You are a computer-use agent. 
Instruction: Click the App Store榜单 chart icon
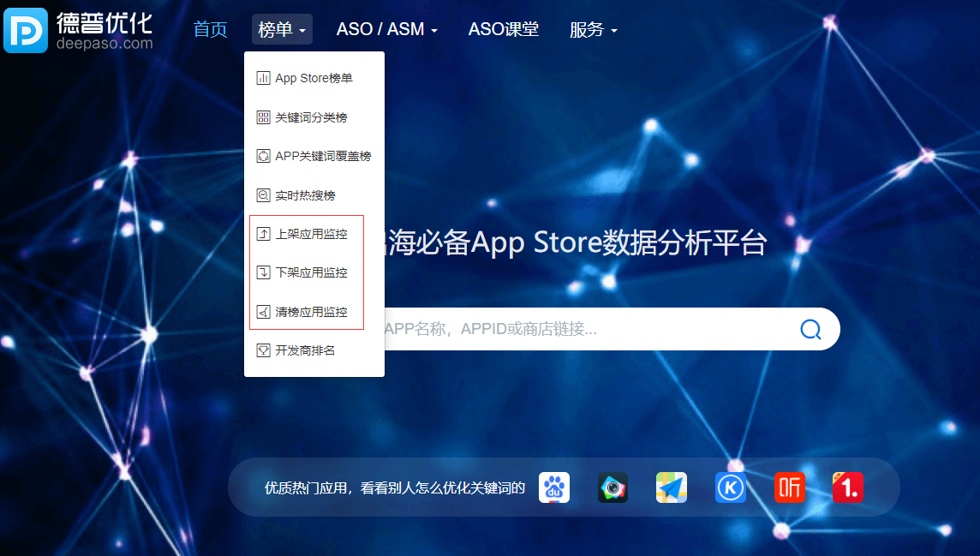pyautogui.click(x=263, y=78)
